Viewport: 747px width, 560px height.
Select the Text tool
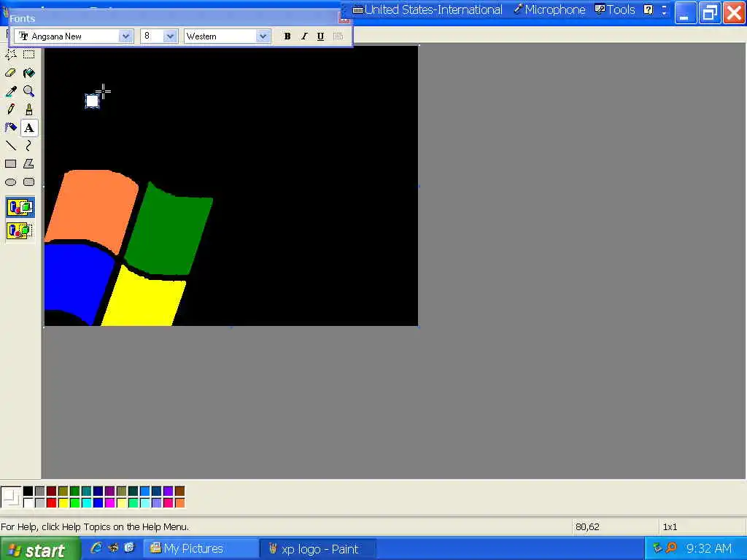(28, 128)
